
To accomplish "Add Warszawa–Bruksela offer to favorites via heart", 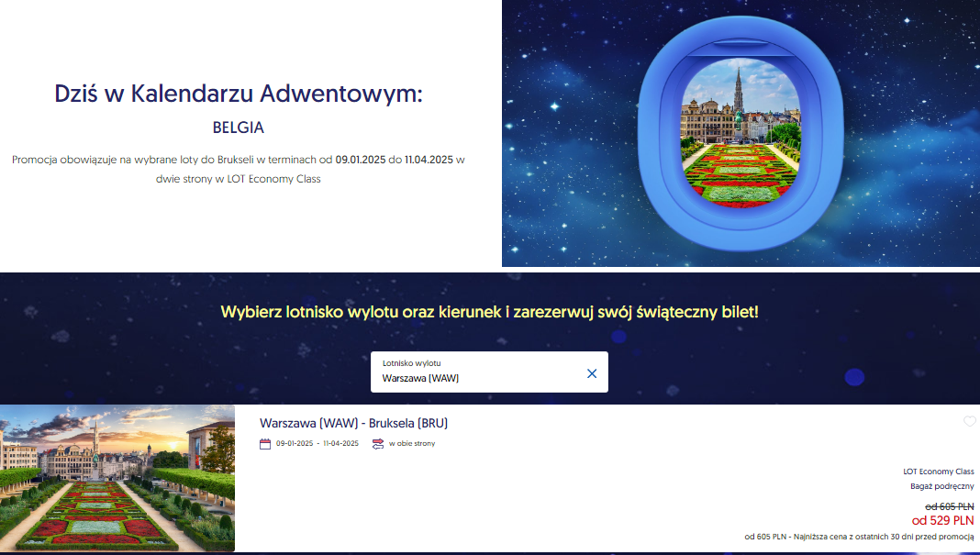I will pos(969,421).
